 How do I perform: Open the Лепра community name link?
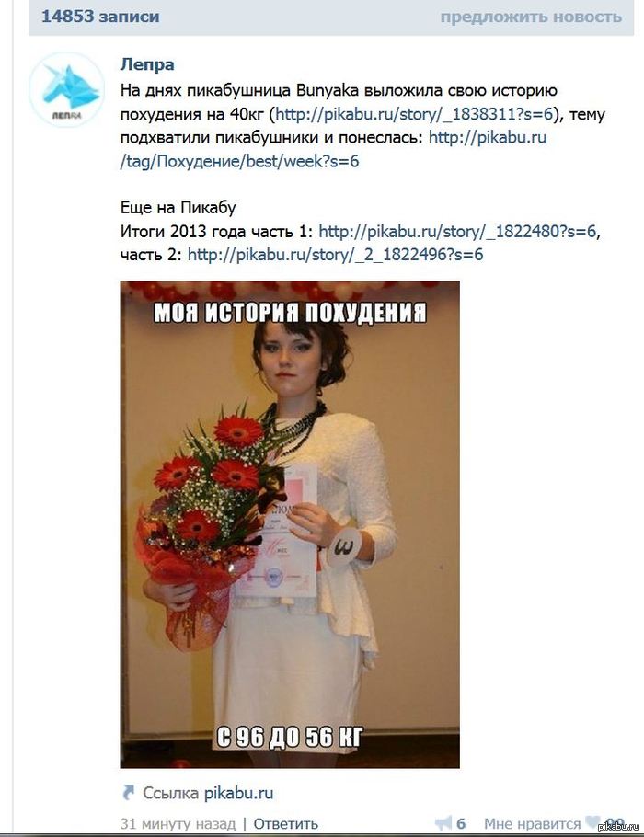pyautogui.click(x=147, y=64)
